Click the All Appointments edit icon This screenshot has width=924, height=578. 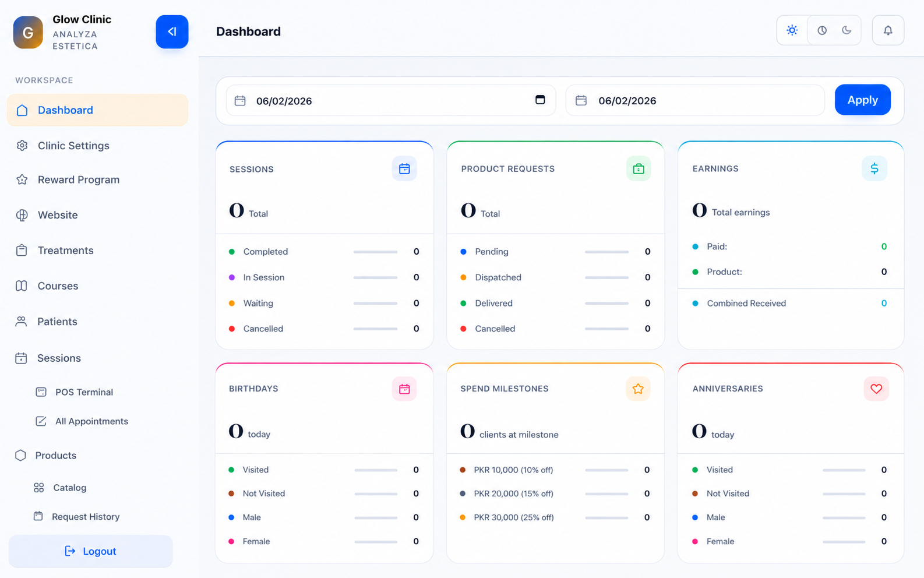pos(41,421)
